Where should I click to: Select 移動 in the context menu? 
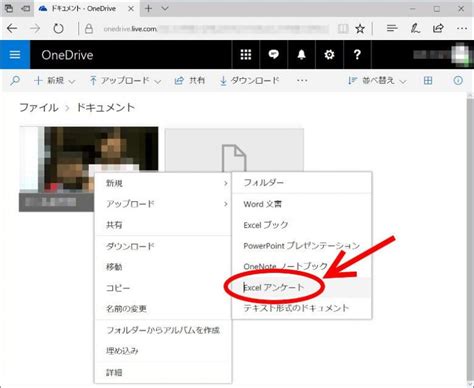coord(163,267)
